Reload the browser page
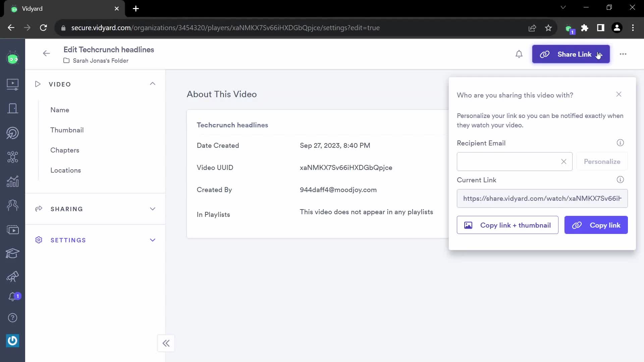Viewport: 644px width, 362px height. pos(43,28)
